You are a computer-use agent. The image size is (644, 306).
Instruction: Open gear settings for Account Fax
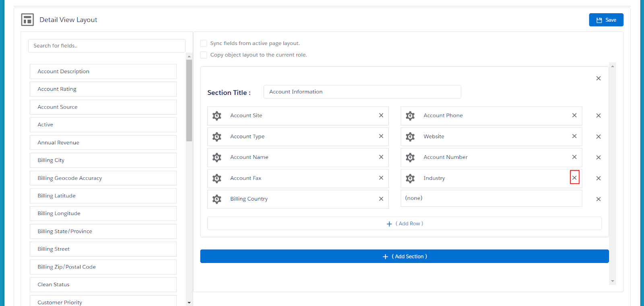[x=217, y=179]
